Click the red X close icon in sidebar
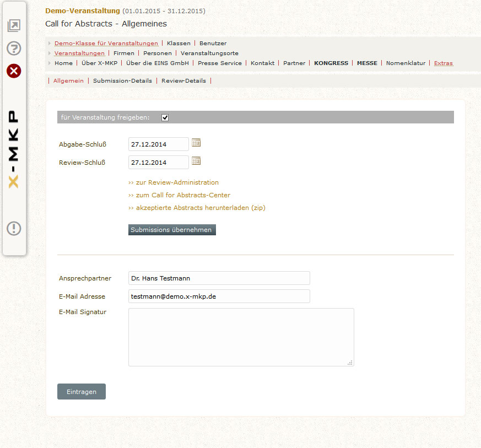This screenshot has width=481, height=448. [14, 71]
